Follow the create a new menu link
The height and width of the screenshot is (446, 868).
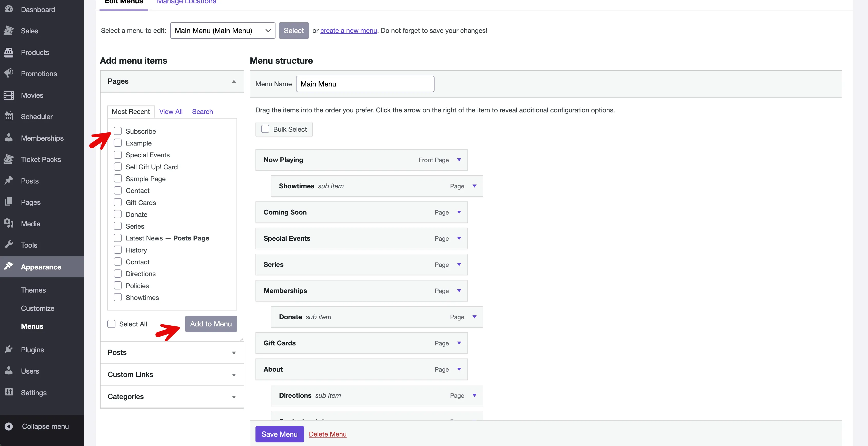tap(348, 30)
